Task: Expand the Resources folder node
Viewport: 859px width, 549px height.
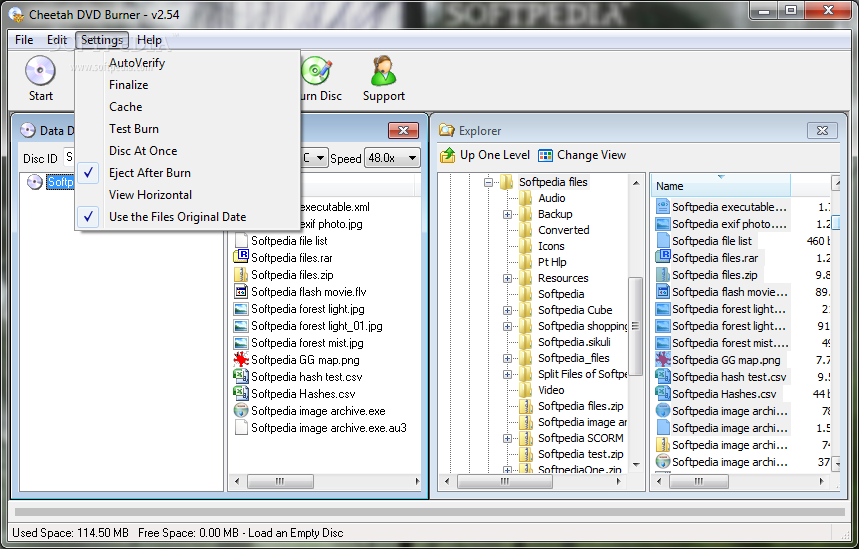Action: (x=507, y=278)
